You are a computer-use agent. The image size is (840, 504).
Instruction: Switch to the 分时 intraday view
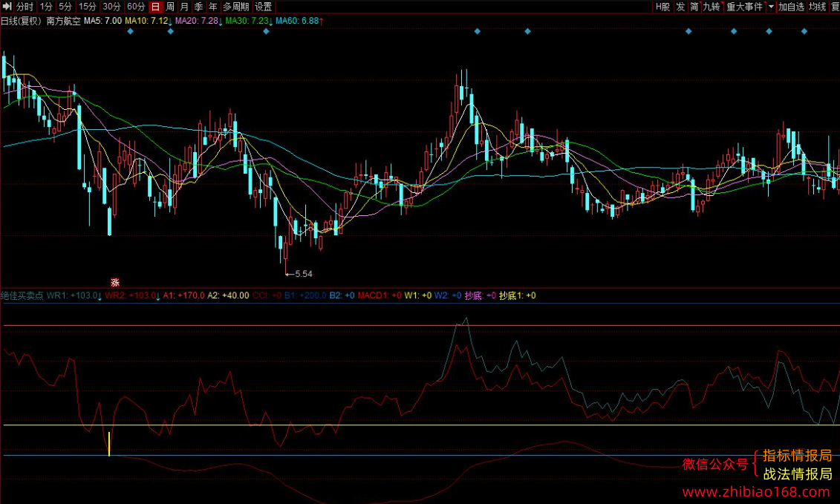pos(25,7)
